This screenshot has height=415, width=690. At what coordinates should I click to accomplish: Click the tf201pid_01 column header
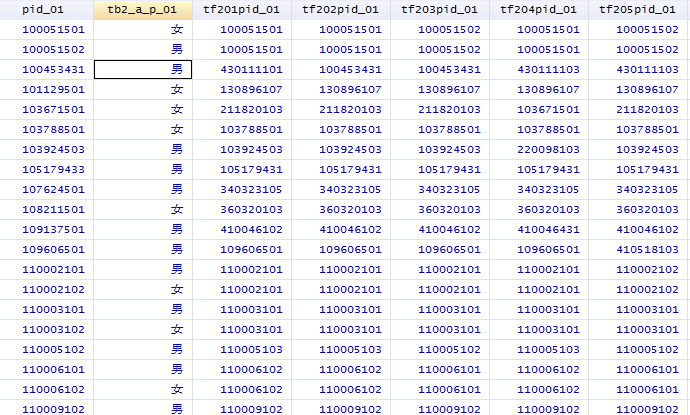coord(242,10)
